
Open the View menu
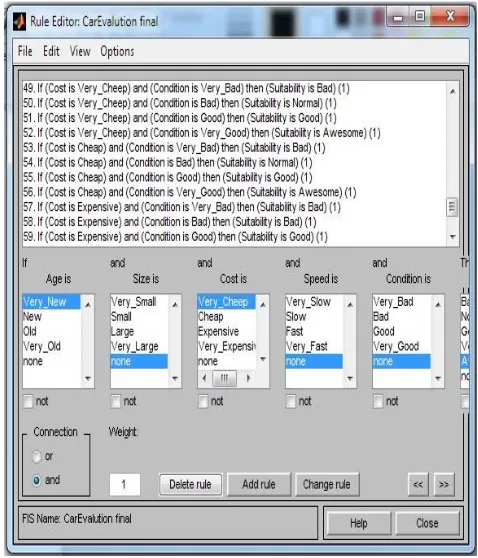[x=80, y=51]
